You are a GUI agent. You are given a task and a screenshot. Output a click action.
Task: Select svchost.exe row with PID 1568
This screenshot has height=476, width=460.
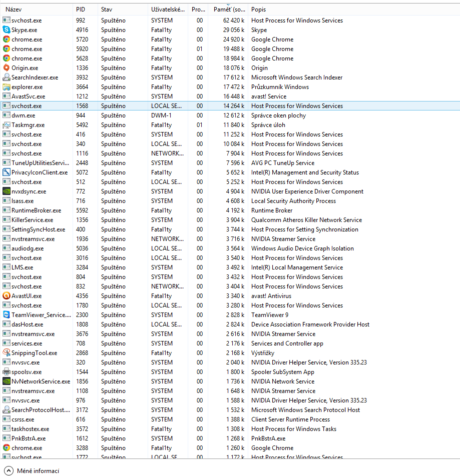point(230,105)
